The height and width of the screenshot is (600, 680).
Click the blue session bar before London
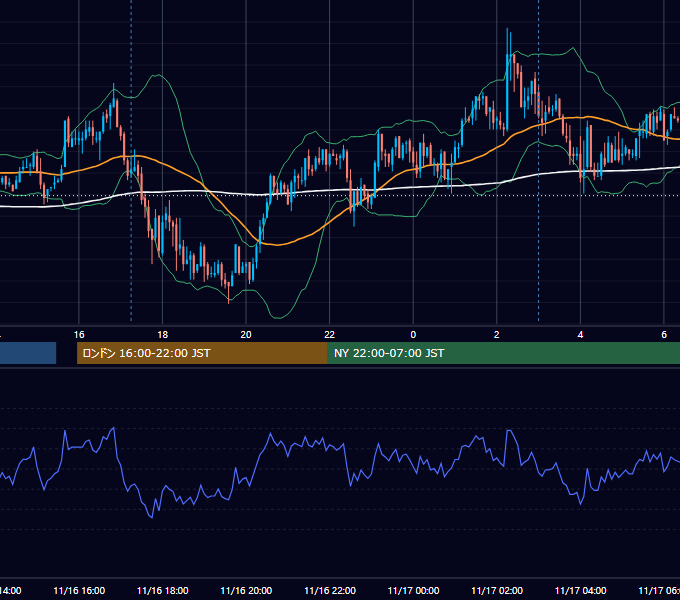(28, 353)
